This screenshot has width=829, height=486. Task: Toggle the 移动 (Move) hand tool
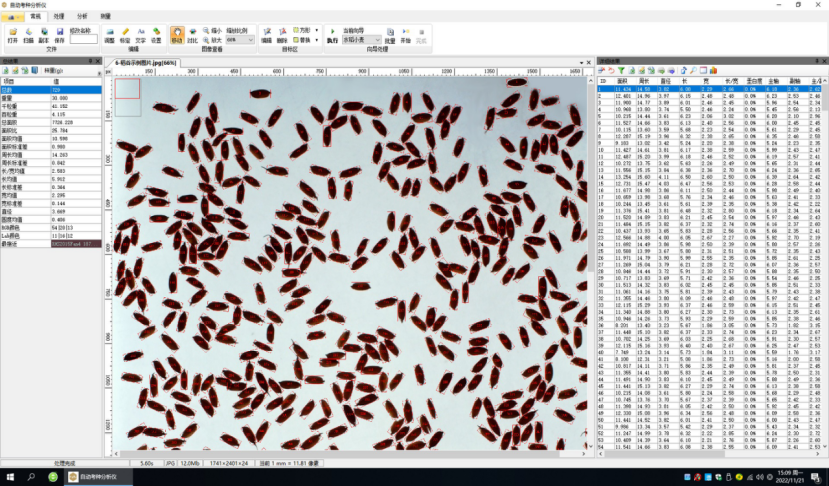176,35
